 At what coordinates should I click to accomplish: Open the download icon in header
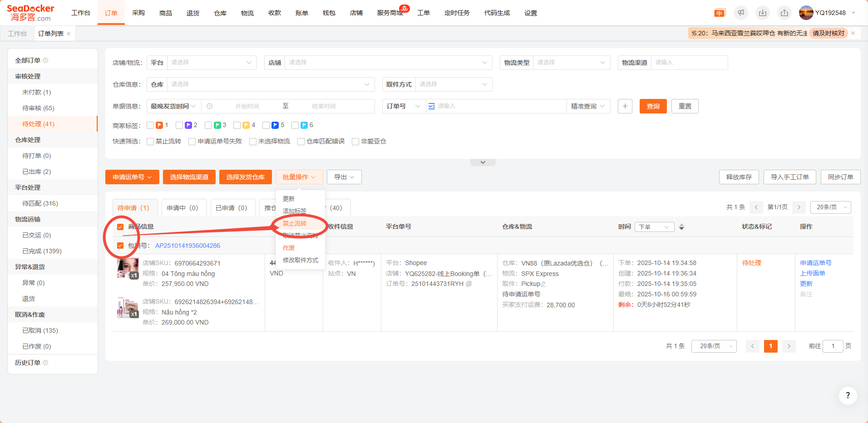click(763, 13)
